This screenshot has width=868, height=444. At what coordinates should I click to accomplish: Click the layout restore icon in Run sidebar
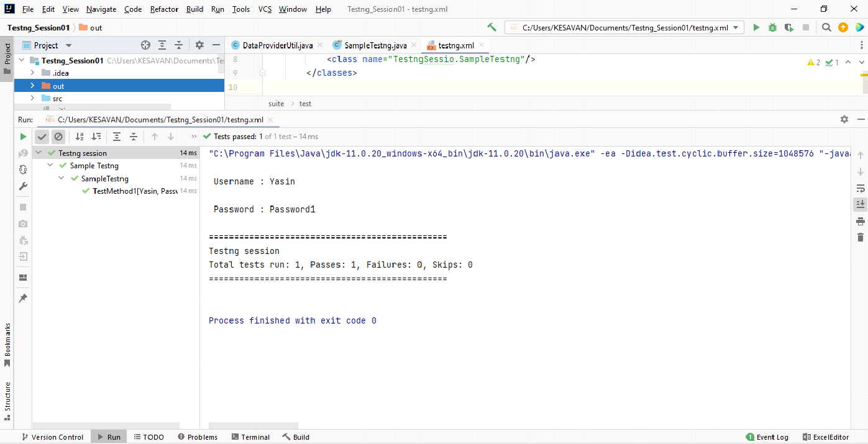[23, 278]
